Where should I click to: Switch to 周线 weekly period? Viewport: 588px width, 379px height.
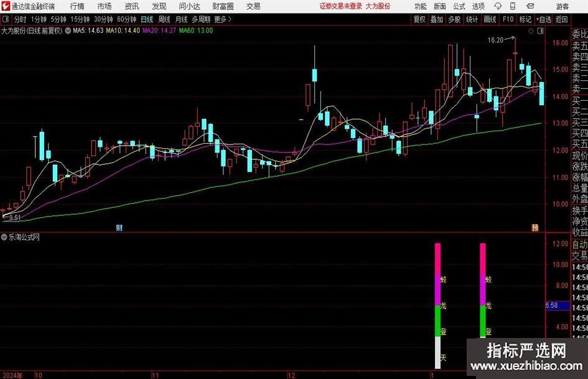pyautogui.click(x=164, y=19)
